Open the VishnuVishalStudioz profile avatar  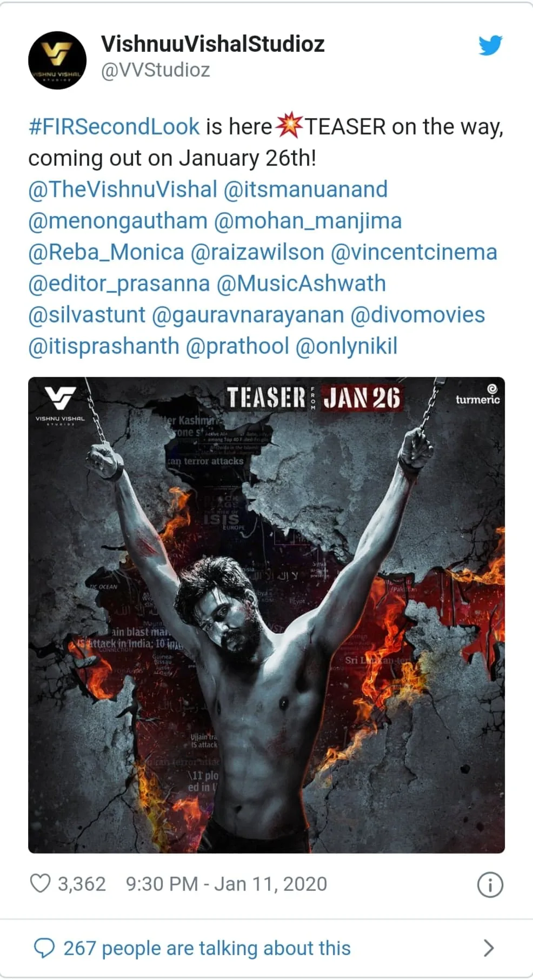pyautogui.click(x=57, y=60)
